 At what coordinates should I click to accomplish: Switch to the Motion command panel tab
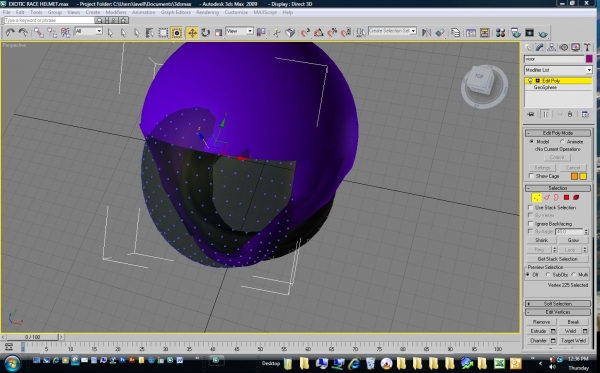tap(564, 47)
